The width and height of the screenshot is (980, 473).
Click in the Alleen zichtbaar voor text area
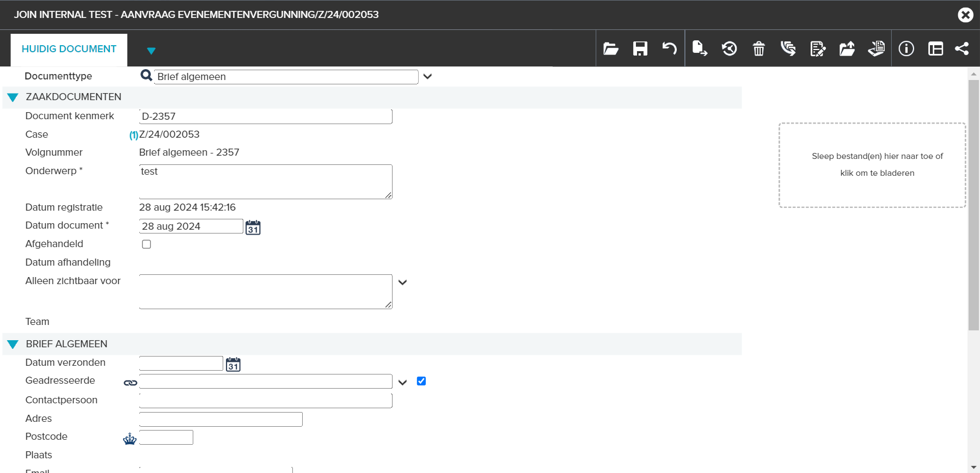[266, 292]
